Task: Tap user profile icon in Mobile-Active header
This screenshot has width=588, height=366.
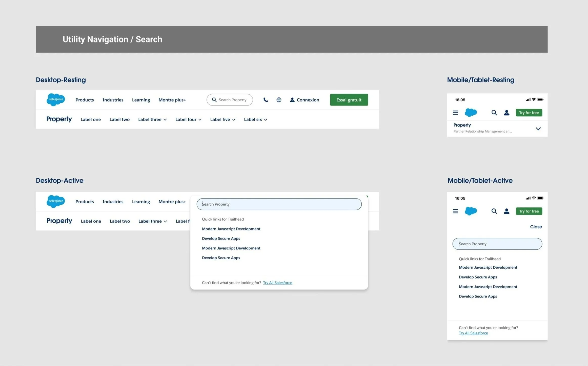Action: (x=506, y=211)
